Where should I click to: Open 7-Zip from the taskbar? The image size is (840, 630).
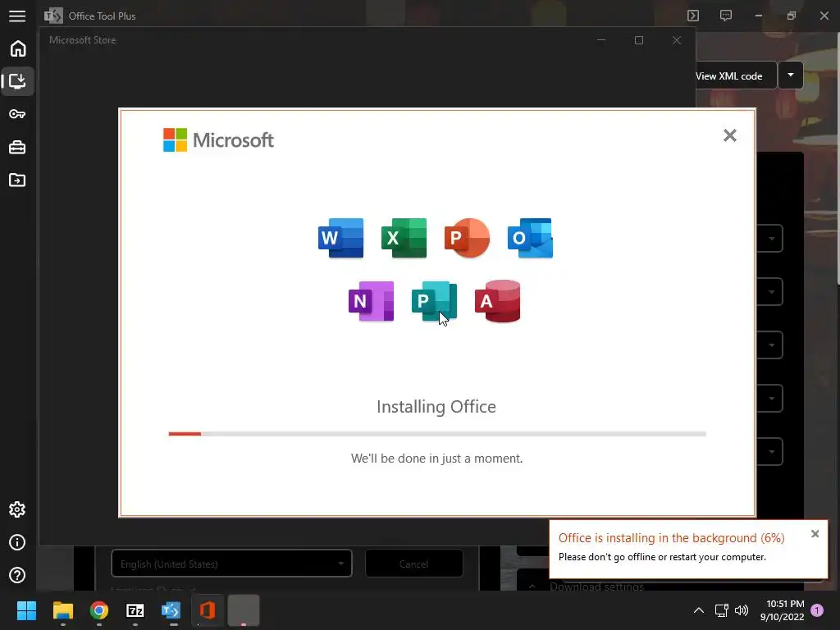point(135,610)
